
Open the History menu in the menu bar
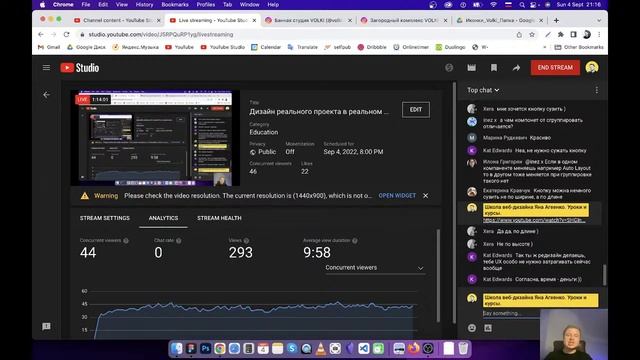coord(144,5)
